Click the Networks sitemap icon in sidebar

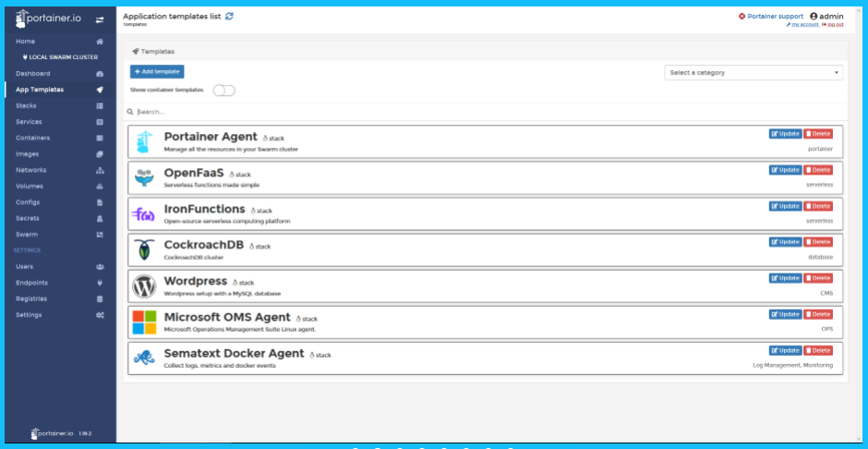(100, 170)
